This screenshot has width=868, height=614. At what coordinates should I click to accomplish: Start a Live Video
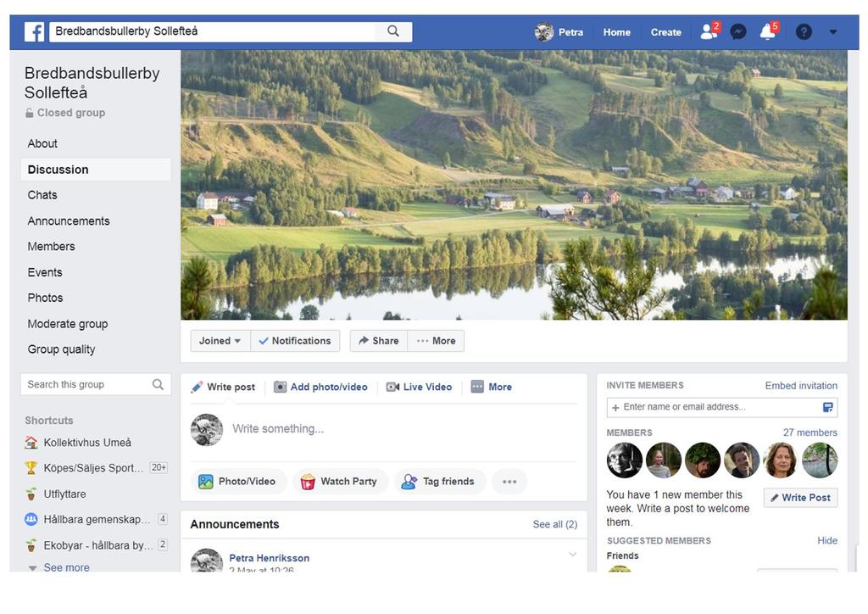(x=419, y=387)
